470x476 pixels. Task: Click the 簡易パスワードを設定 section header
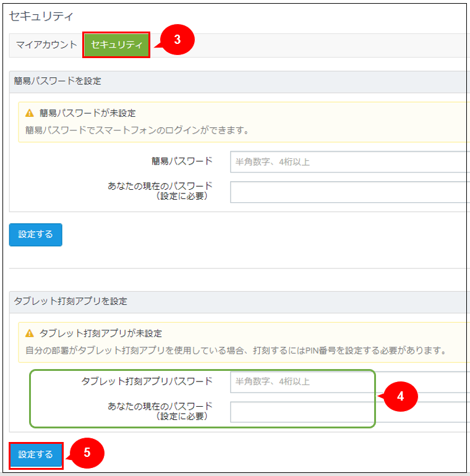(58, 81)
